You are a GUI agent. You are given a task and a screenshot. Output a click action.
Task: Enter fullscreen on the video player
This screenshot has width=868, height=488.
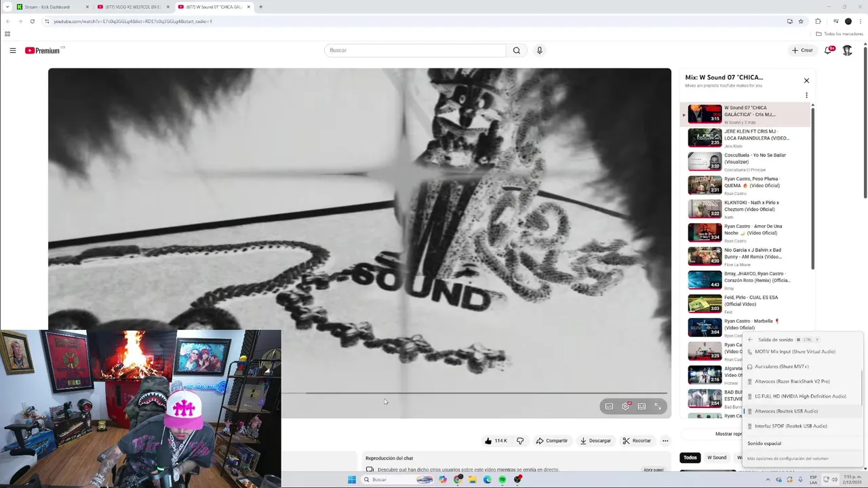[x=658, y=406]
